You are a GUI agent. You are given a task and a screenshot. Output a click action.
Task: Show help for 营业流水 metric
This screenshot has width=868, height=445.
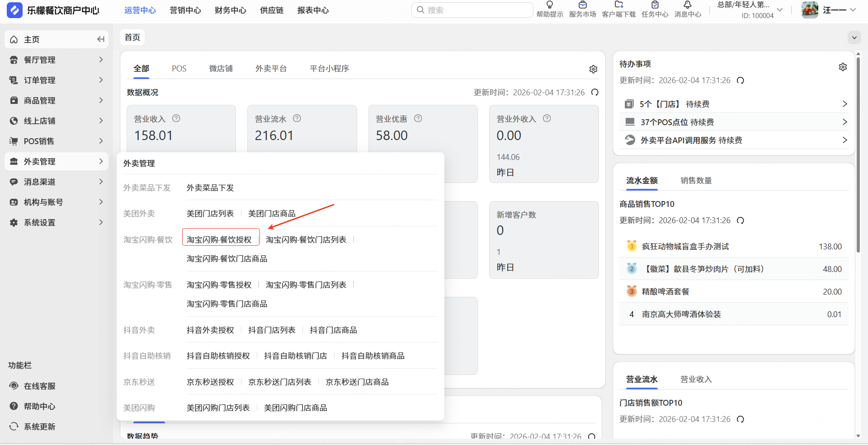(297, 118)
